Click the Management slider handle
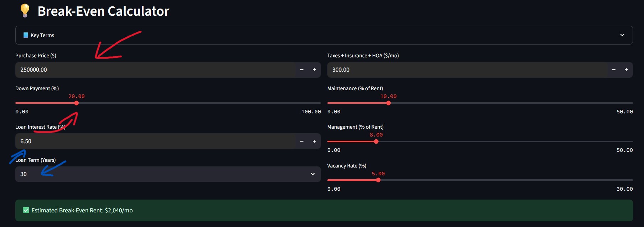Image resolution: width=644 pixels, height=227 pixels. pyautogui.click(x=376, y=141)
